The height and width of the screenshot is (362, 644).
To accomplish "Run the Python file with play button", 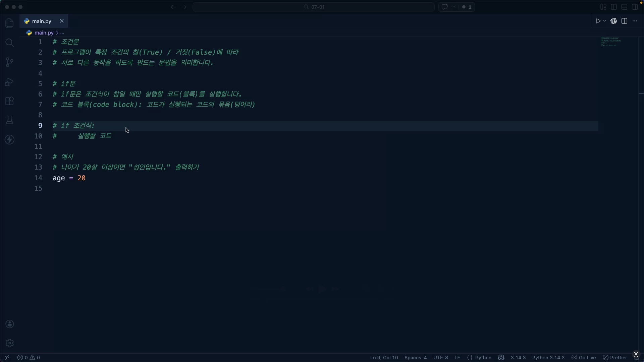I will point(598,21).
